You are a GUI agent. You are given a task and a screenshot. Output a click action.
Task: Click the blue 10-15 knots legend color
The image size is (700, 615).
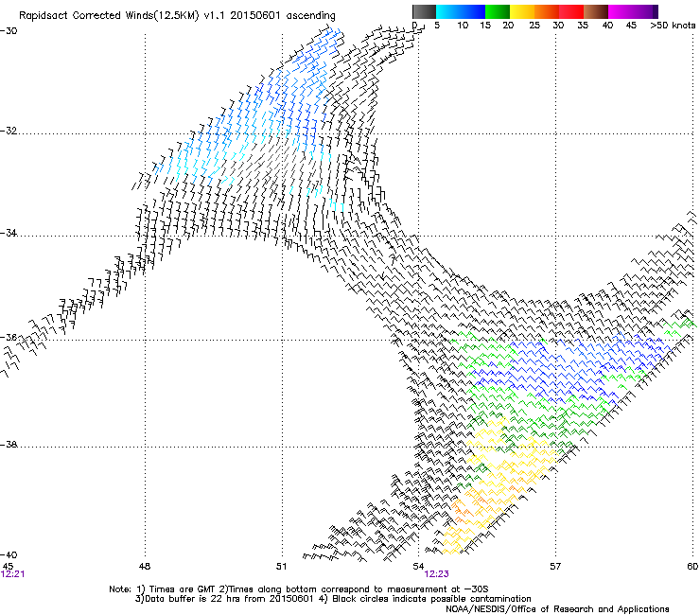(473, 11)
